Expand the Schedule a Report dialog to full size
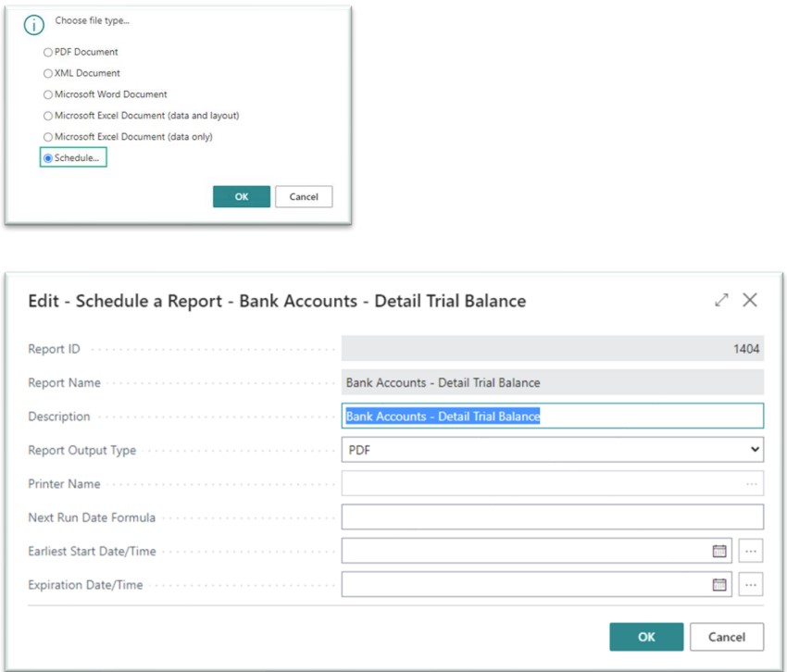The height and width of the screenshot is (672, 787). [721, 300]
